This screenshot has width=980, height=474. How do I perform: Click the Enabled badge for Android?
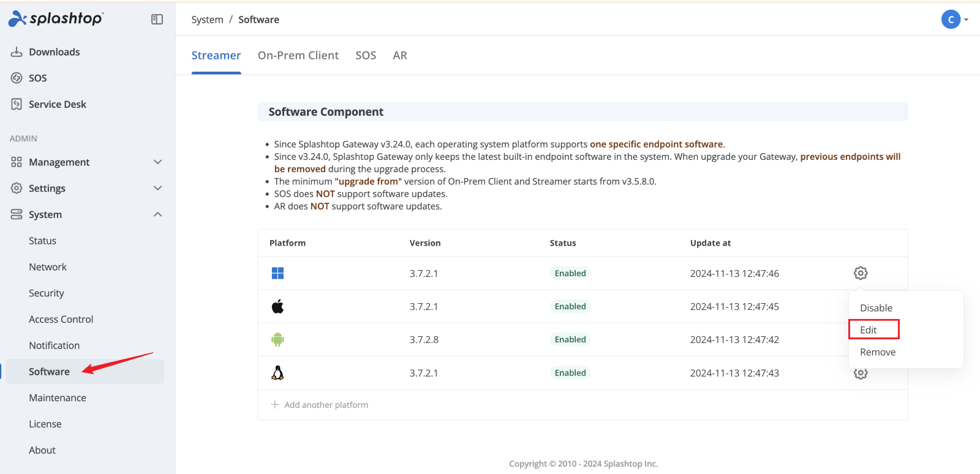coord(570,339)
